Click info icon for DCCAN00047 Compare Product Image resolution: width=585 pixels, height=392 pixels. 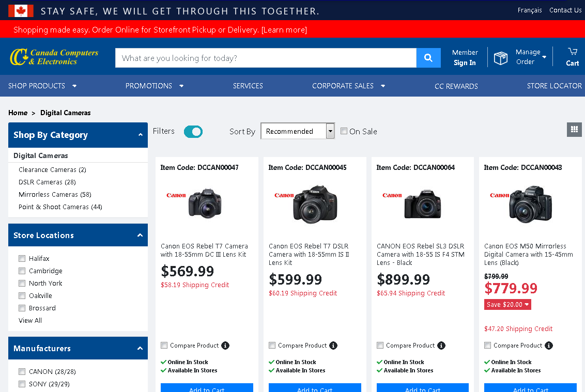pos(225,346)
